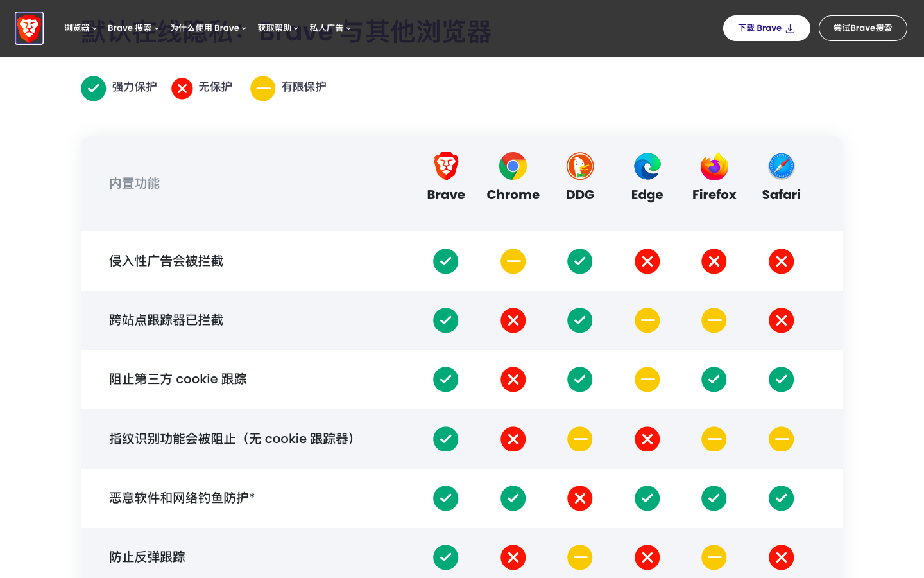Open the 私人广告 menu
Screen dimensions: 924x578
click(328, 28)
